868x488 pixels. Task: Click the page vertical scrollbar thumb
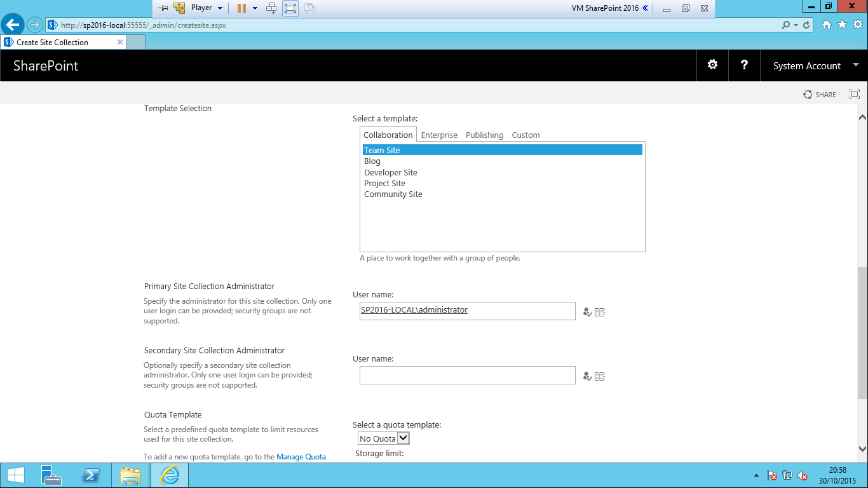862,333
